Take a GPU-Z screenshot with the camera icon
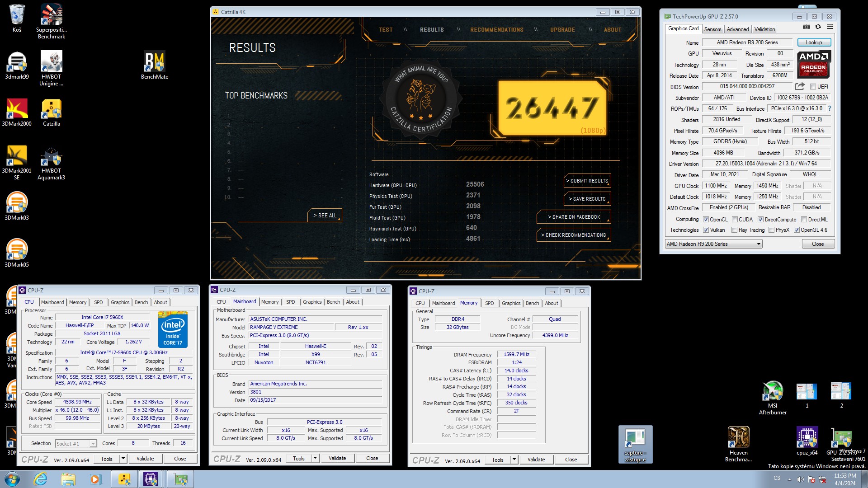 coord(806,27)
